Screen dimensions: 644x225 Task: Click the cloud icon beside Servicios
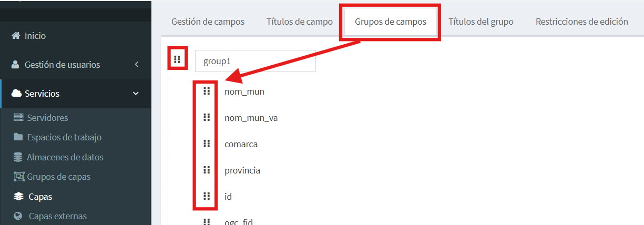16,93
